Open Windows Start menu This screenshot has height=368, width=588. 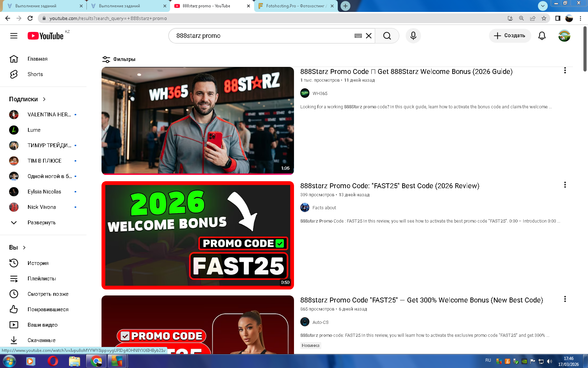[9, 361]
